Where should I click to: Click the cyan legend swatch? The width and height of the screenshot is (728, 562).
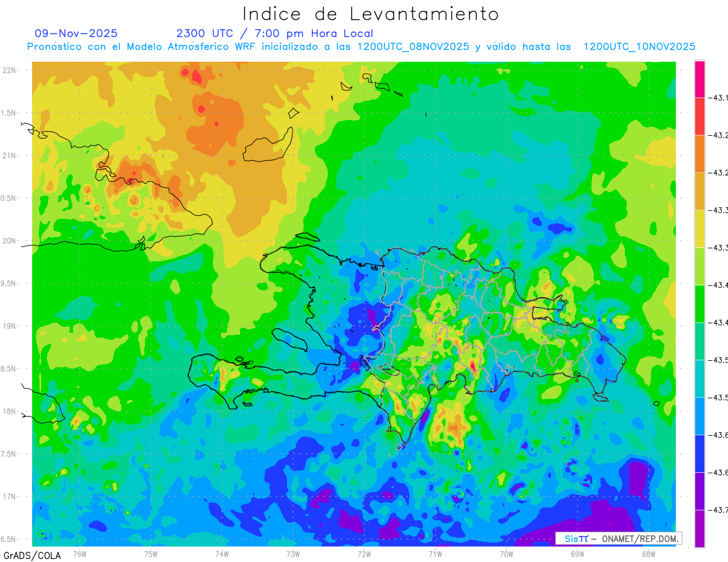699,378
